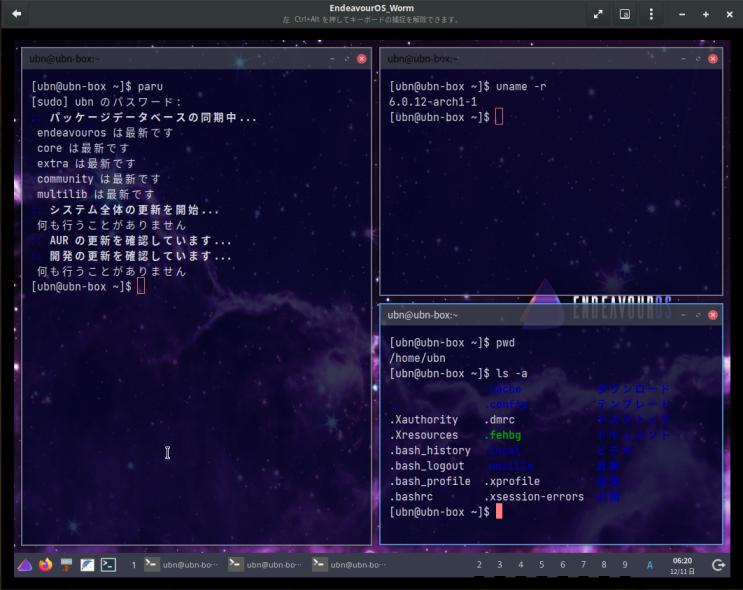743x590 pixels.
Task: Close the terminal running paru
Action: 362,59
